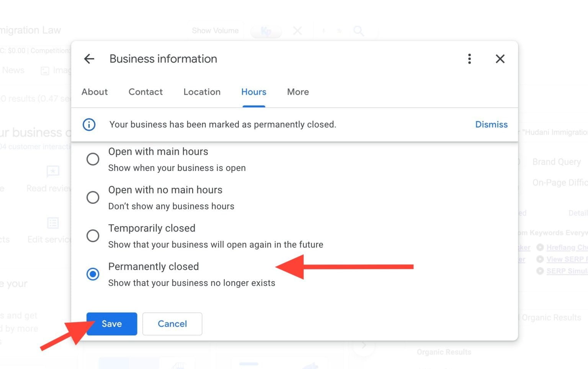Select Open with no main hours option
588x369 pixels.
click(x=93, y=197)
